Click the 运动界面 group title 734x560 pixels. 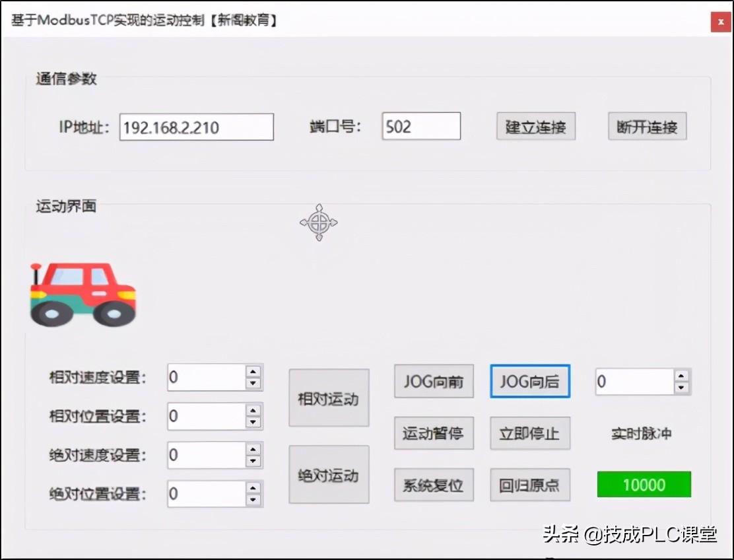pyautogui.click(x=66, y=206)
